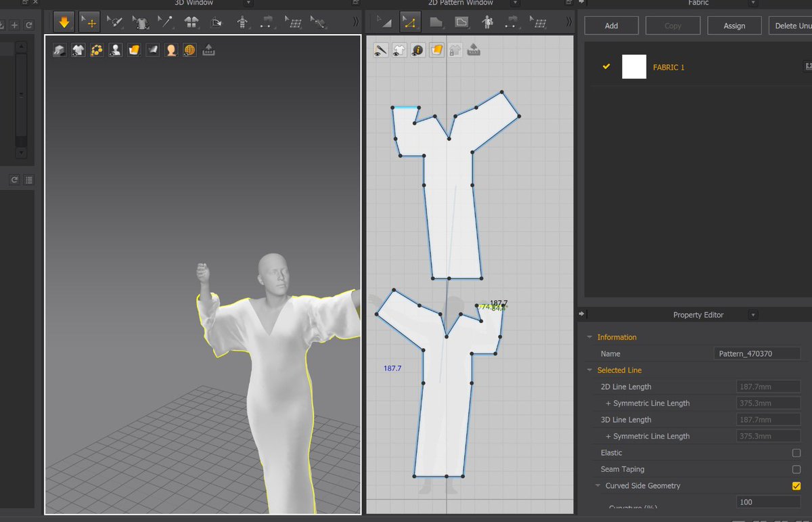
Task: Toggle the FABRIC 1 checkmark
Action: pyautogui.click(x=606, y=66)
